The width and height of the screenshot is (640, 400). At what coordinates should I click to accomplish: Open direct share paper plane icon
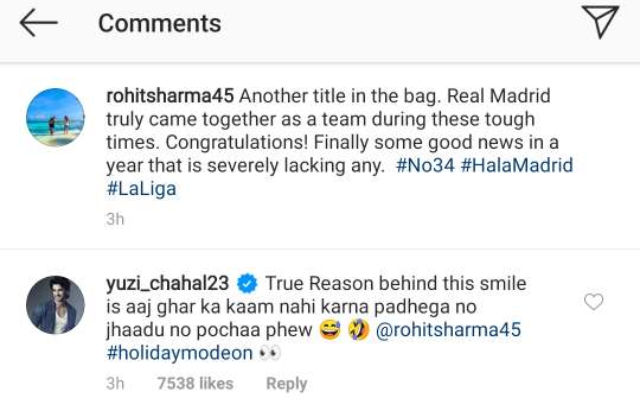point(600,22)
